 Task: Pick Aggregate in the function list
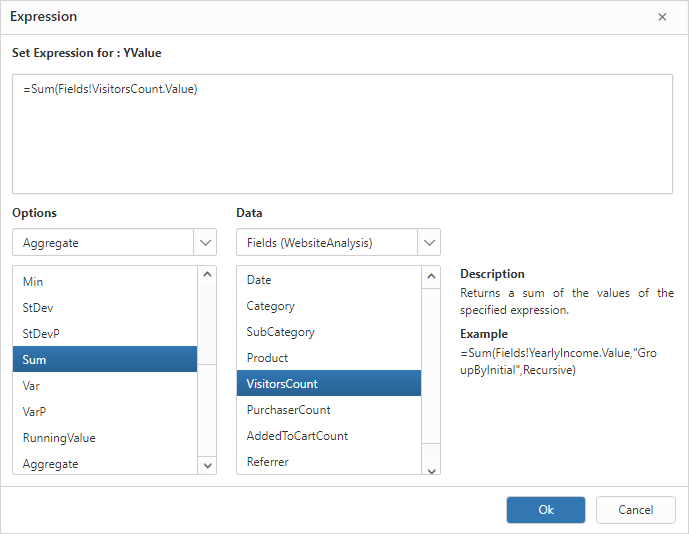pos(105,463)
